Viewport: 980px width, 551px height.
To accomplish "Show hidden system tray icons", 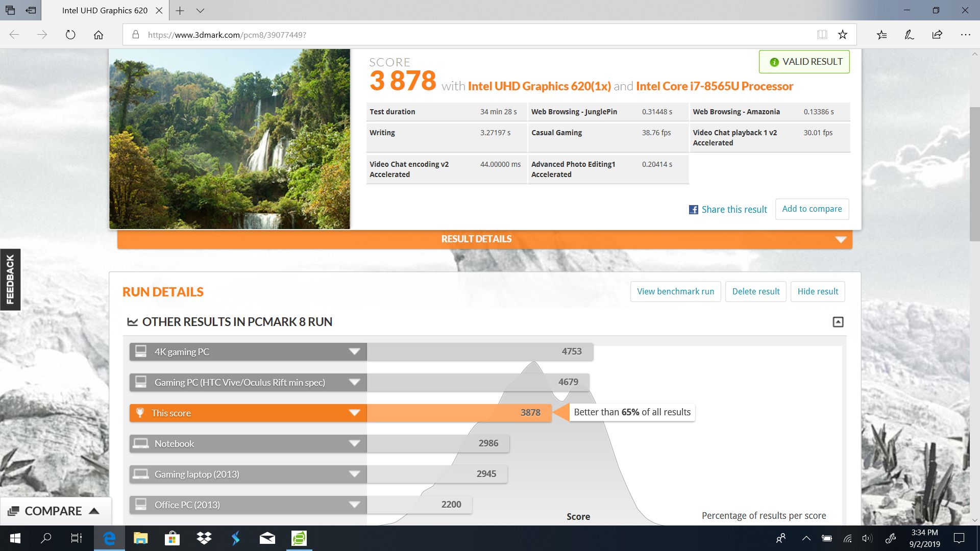I will click(806, 538).
